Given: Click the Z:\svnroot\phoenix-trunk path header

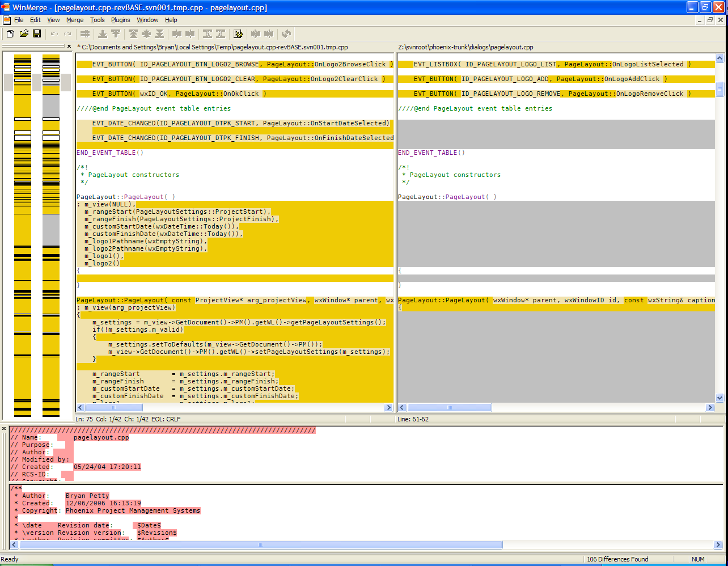Looking at the screenshot, I should 465,47.
